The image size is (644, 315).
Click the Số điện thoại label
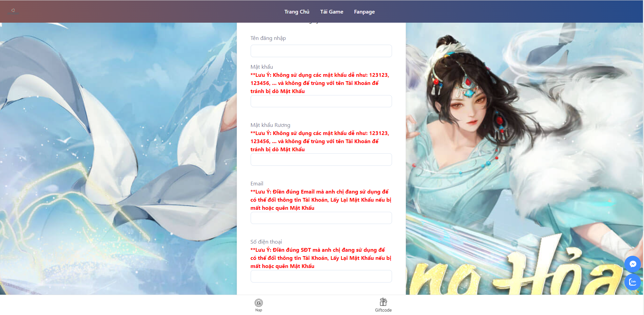coord(266,242)
